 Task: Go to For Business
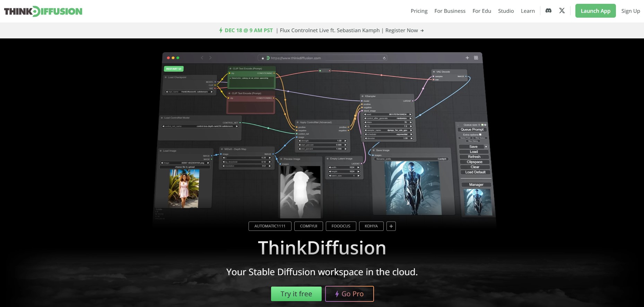click(x=450, y=11)
